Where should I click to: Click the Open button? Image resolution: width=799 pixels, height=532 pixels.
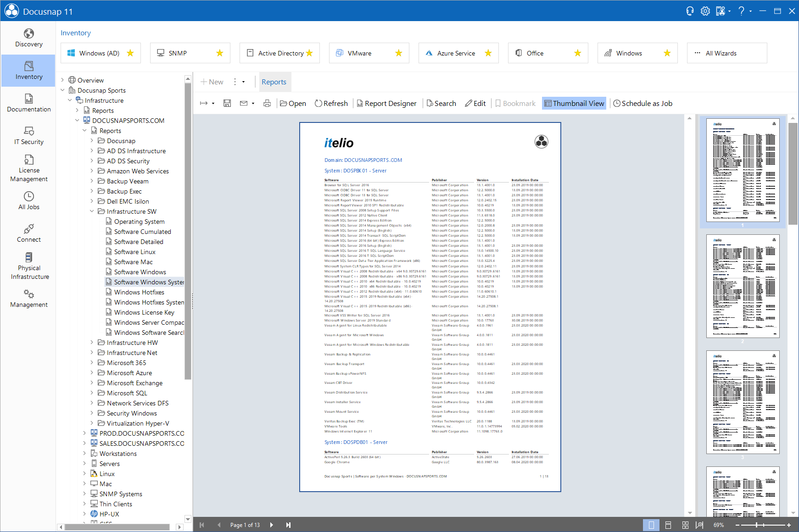pos(293,103)
